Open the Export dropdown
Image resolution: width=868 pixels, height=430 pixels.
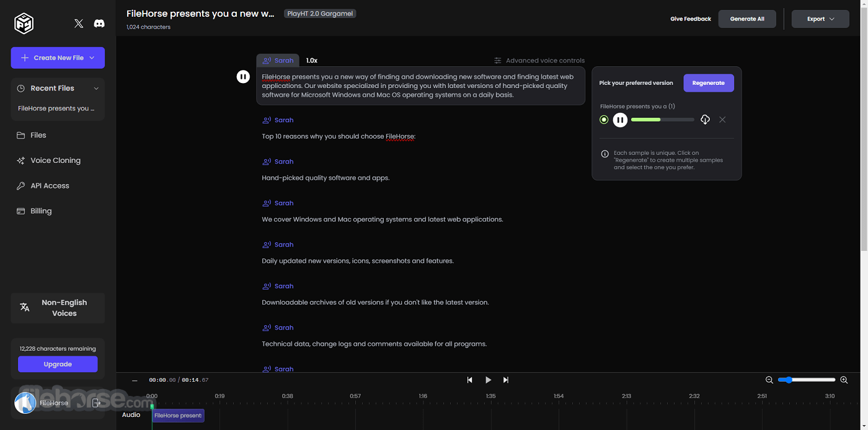(820, 19)
